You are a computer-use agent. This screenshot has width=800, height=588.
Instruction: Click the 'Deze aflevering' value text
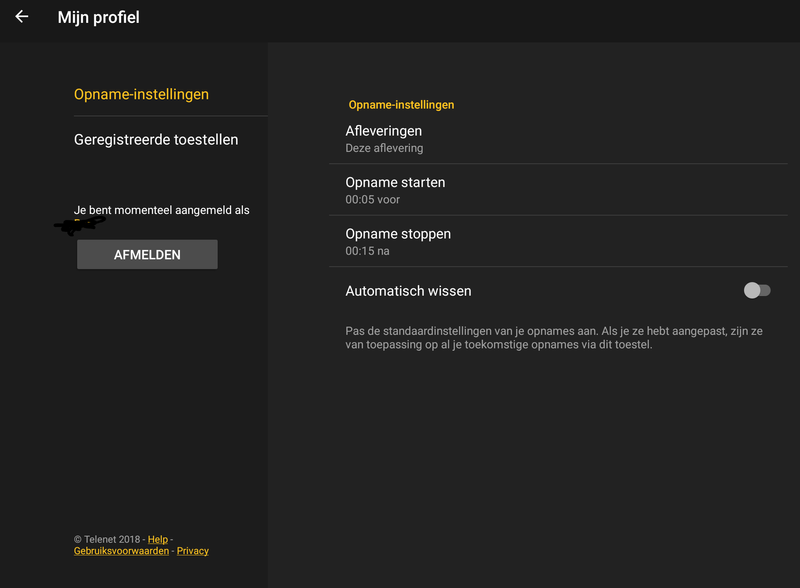point(384,148)
